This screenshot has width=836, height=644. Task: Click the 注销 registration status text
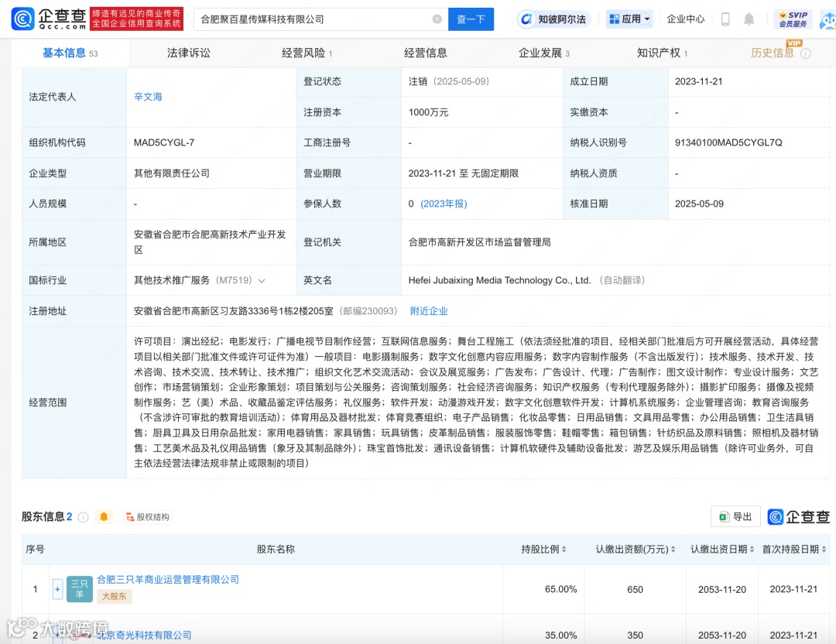tap(417, 81)
